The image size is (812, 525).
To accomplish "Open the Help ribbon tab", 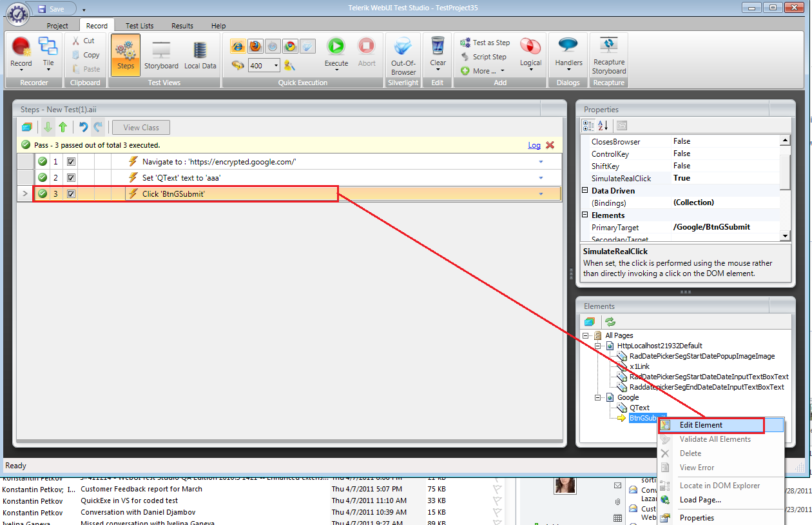I will coord(218,26).
